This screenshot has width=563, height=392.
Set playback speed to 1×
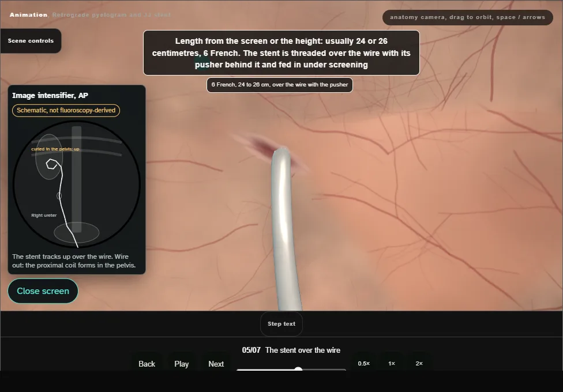tap(392, 363)
